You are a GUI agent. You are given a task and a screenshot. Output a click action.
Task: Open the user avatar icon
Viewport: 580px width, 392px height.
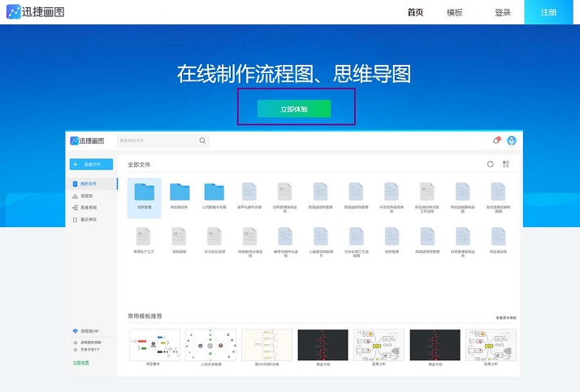[x=512, y=140]
